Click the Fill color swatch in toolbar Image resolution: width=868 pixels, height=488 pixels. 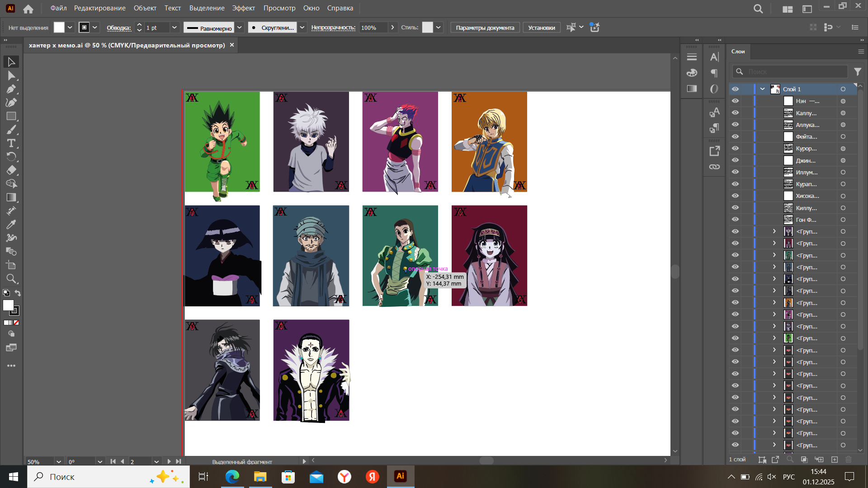click(x=8, y=305)
